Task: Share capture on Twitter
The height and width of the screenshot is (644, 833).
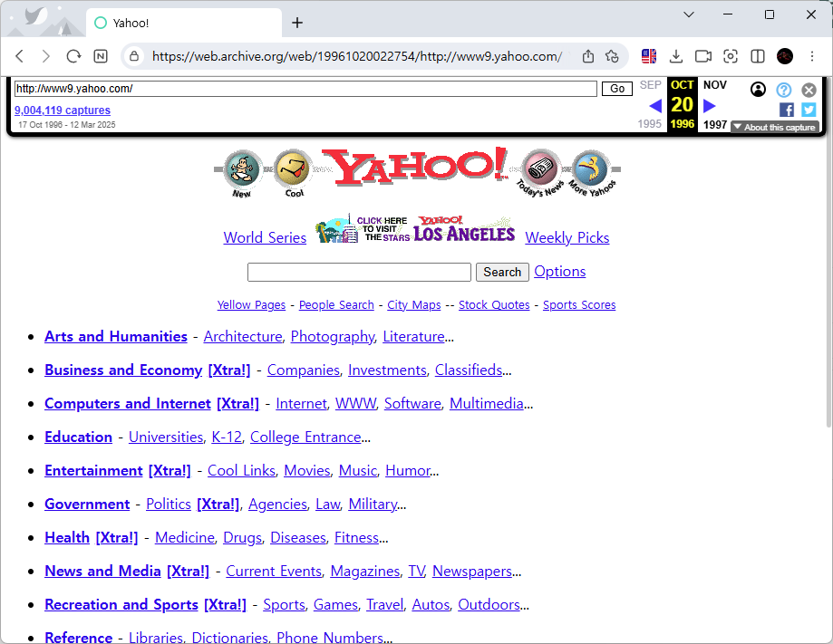Action: click(x=809, y=110)
